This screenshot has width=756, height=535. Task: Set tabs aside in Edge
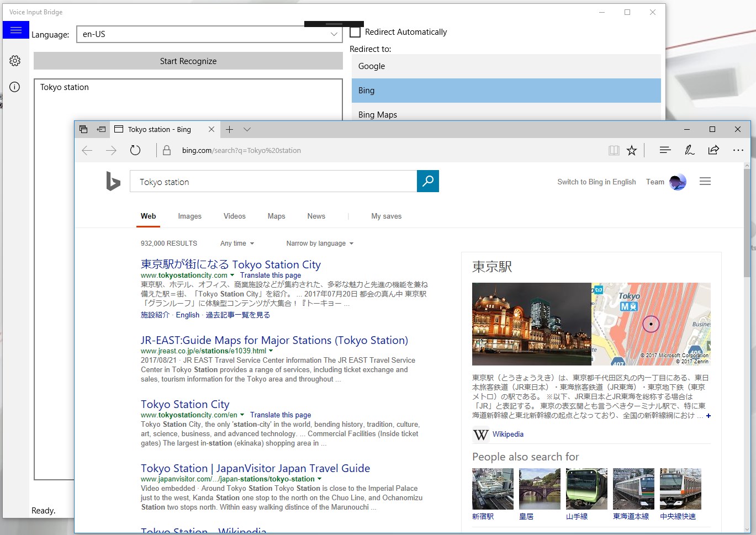[101, 129]
